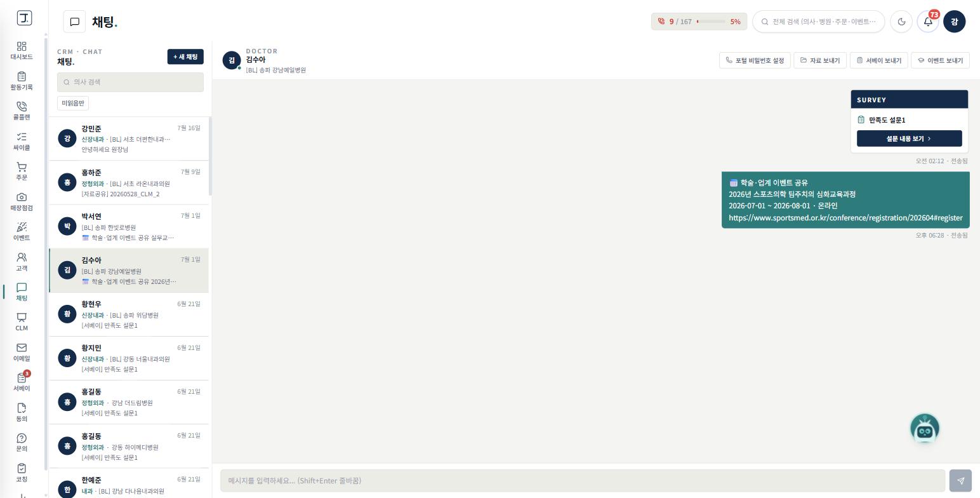Open 홍길동 chat from 강동 하이메디병원
Image resolution: width=980 pixels, height=498 pixels.
129,446
